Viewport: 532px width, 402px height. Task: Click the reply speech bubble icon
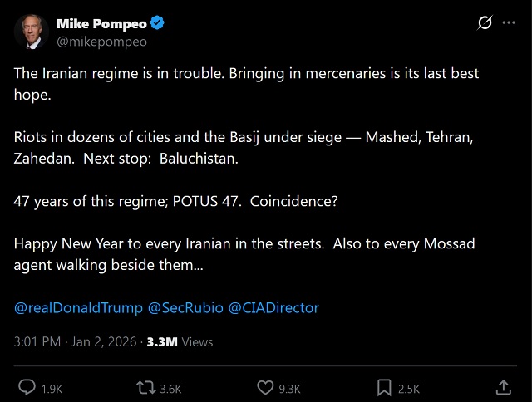pyautogui.click(x=27, y=388)
